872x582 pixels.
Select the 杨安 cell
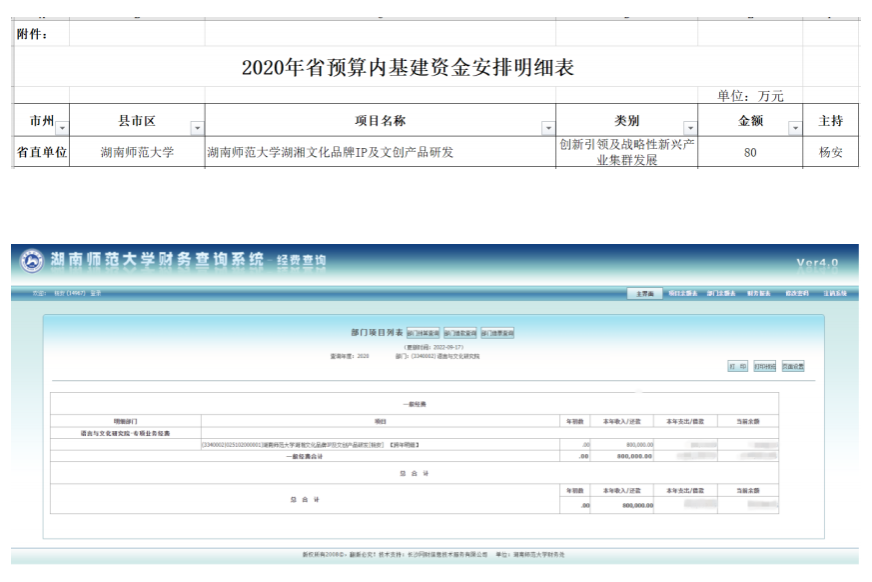pos(831,152)
